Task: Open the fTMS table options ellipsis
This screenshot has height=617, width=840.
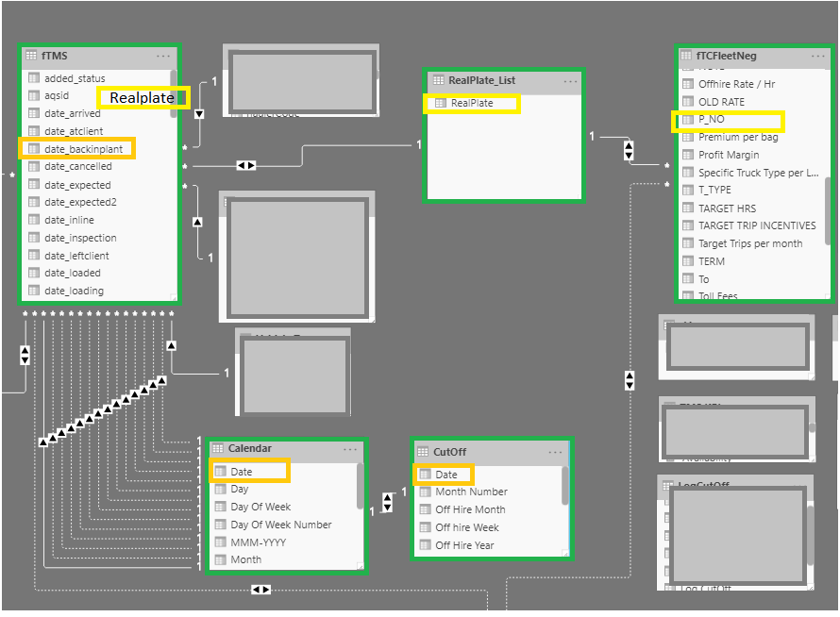Action: [163, 56]
